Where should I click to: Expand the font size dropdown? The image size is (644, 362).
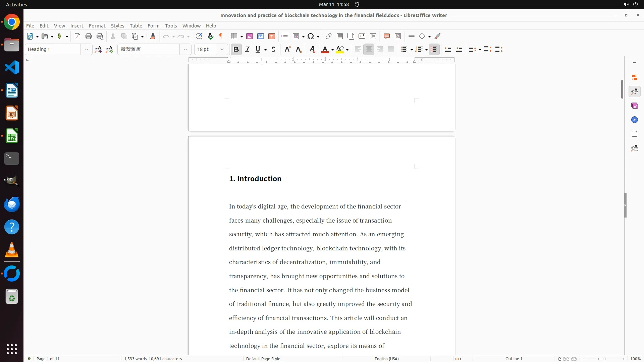pyautogui.click(x=222, y=49)
